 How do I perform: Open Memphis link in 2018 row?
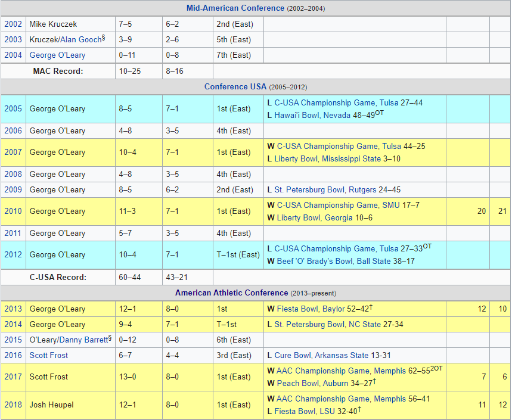tap(391, 399)
